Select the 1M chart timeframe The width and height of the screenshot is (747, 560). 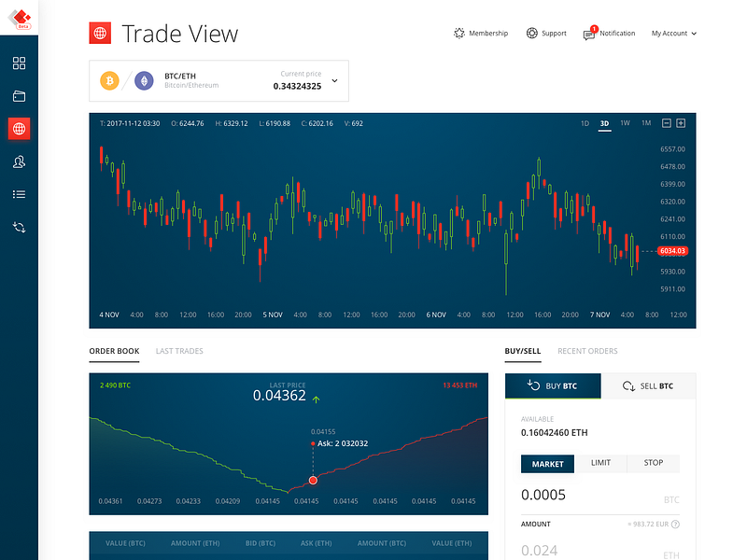point(644,122)
